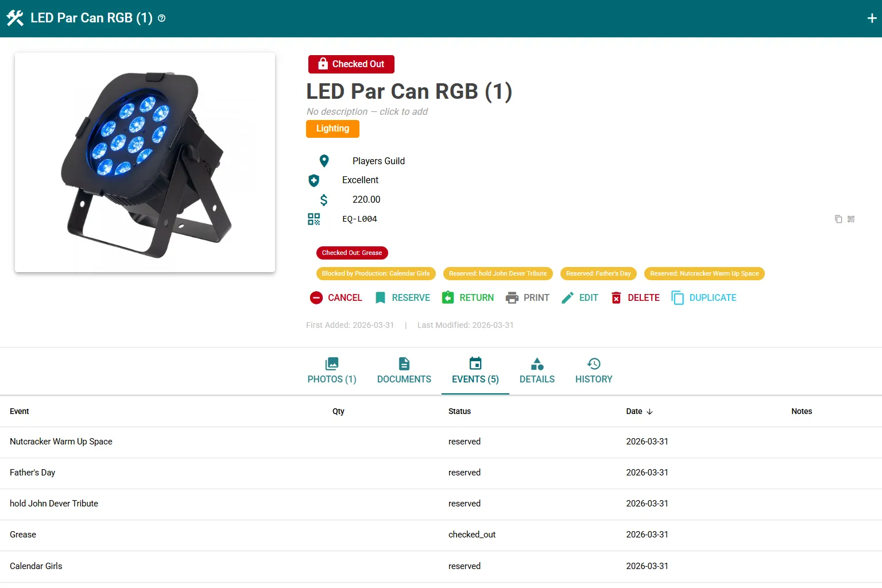This screenshot has height=588, width=882.
Task: Copy the EQ-L004 barcode using copy icon
Action: pyautogui.click(x=838, y=219)
